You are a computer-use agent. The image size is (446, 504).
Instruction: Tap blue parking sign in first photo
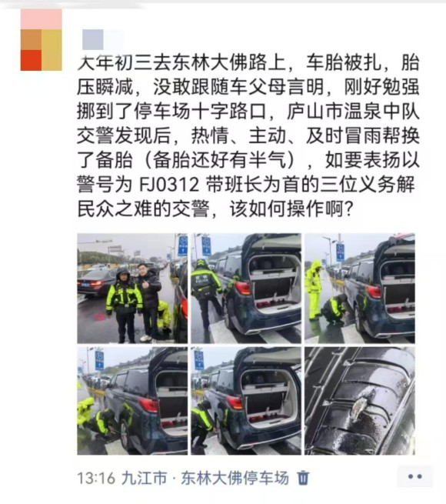[x=183, y=245]
